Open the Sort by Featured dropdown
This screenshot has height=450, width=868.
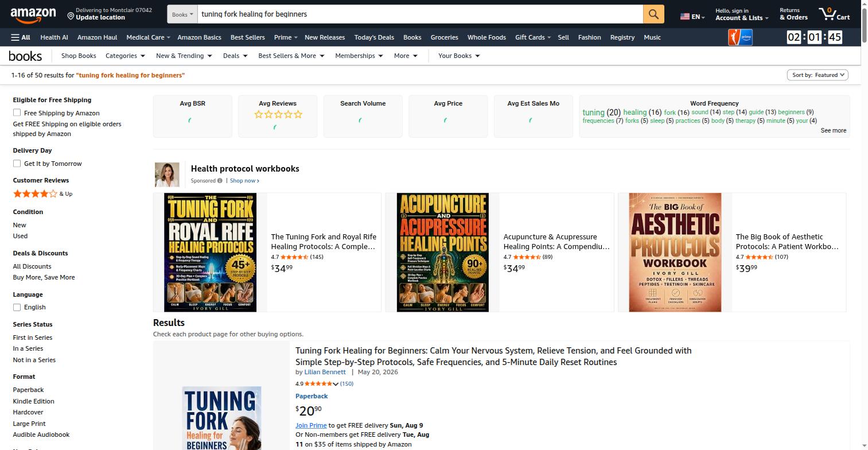click(817, 75)
